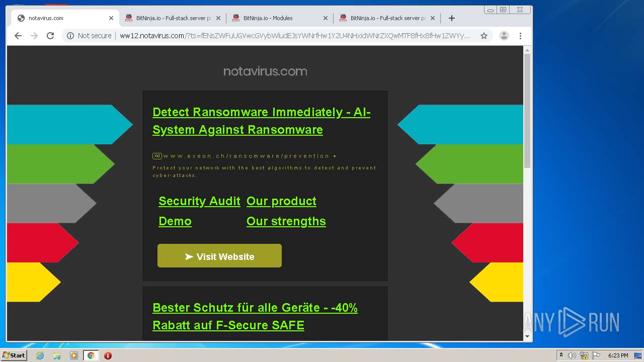Open the Action Center flag icon

(596, 355)
